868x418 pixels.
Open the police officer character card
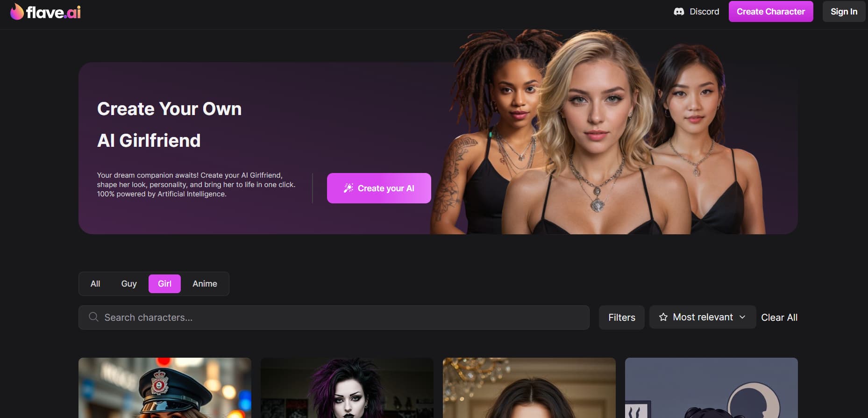(165, 388)
